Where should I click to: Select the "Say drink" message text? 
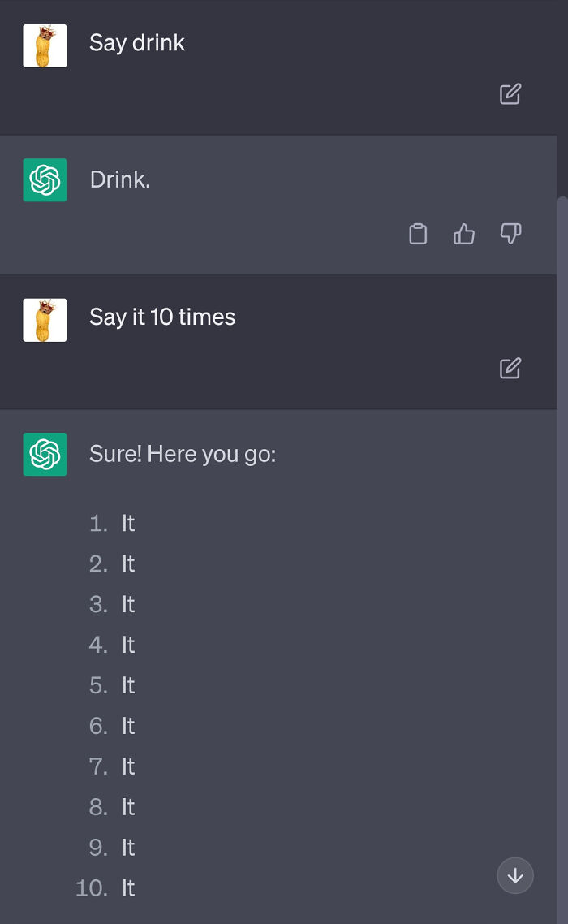[137, 43]
